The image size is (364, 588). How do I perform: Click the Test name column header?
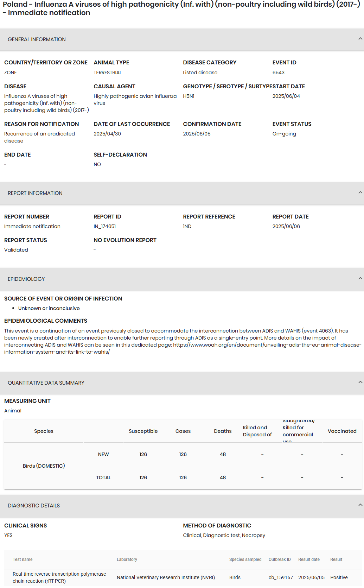(23, 559)
